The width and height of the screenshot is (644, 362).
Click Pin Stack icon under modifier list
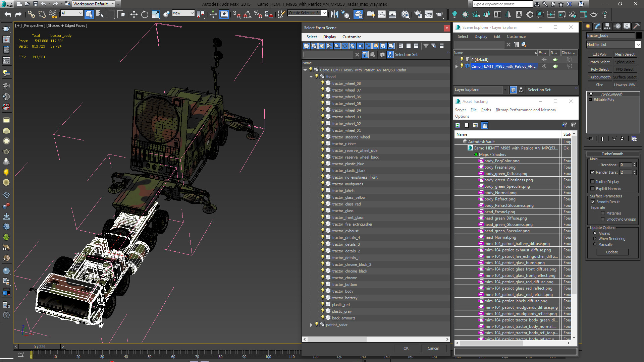(591, 138)
